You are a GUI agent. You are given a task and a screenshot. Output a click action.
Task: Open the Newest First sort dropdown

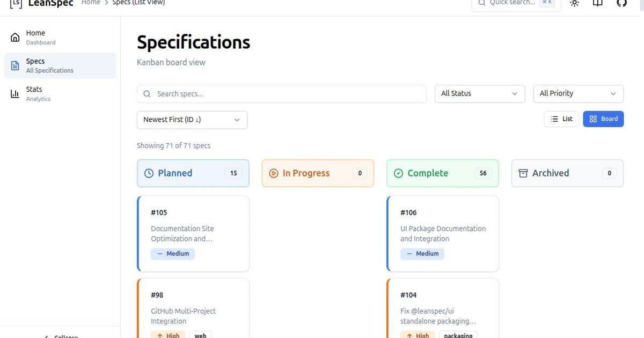pyautogui.click(x=191, y=120)
